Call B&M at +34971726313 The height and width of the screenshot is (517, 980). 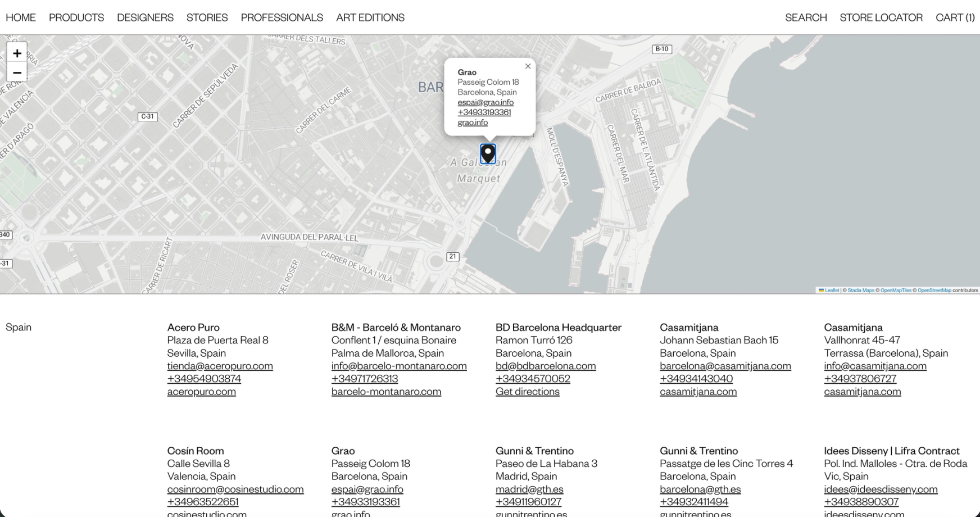(365, 379)
